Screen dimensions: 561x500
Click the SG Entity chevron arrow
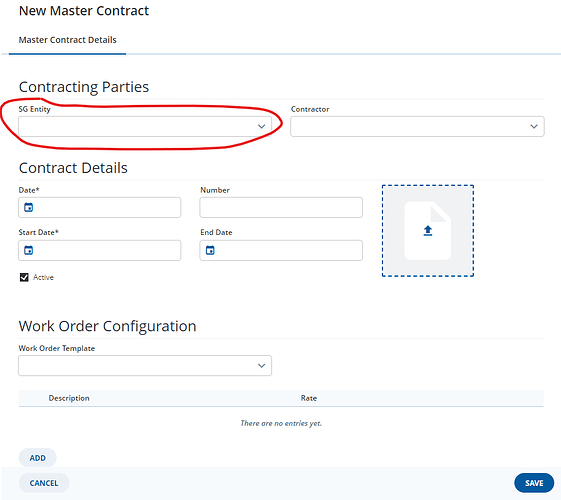262,126
